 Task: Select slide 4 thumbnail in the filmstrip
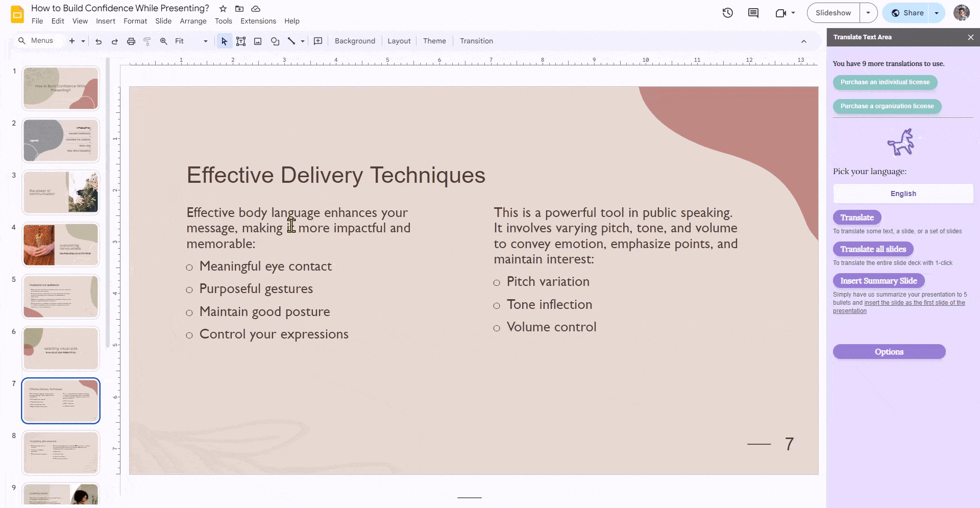60,244
